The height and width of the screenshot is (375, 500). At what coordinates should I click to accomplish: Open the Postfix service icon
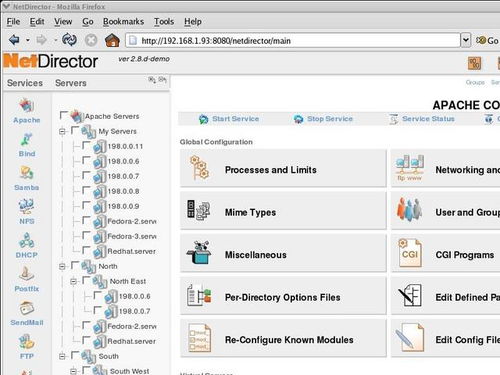(26, 274)
